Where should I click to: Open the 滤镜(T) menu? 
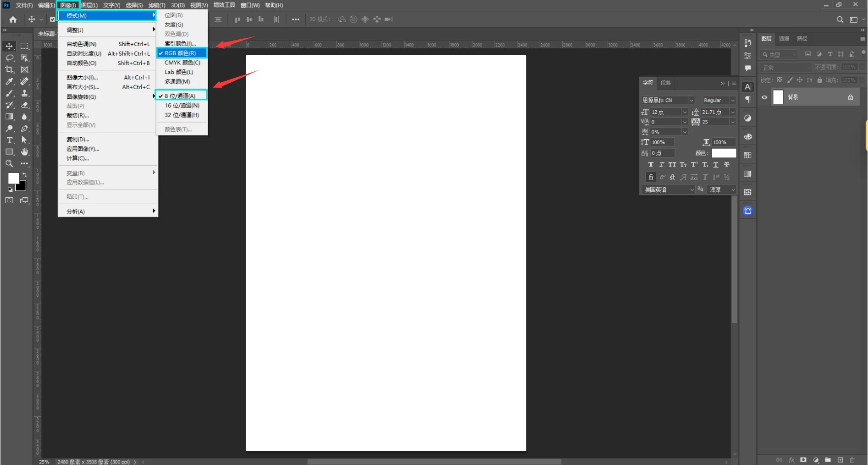pos(157,5)
